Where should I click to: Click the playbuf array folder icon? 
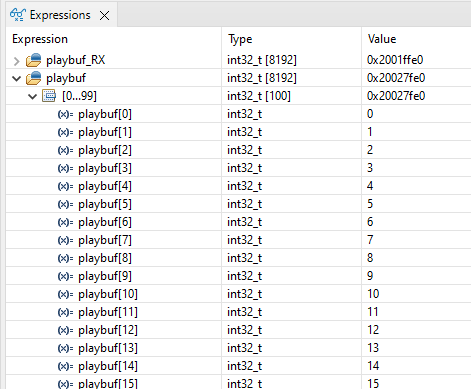[34, 78]
